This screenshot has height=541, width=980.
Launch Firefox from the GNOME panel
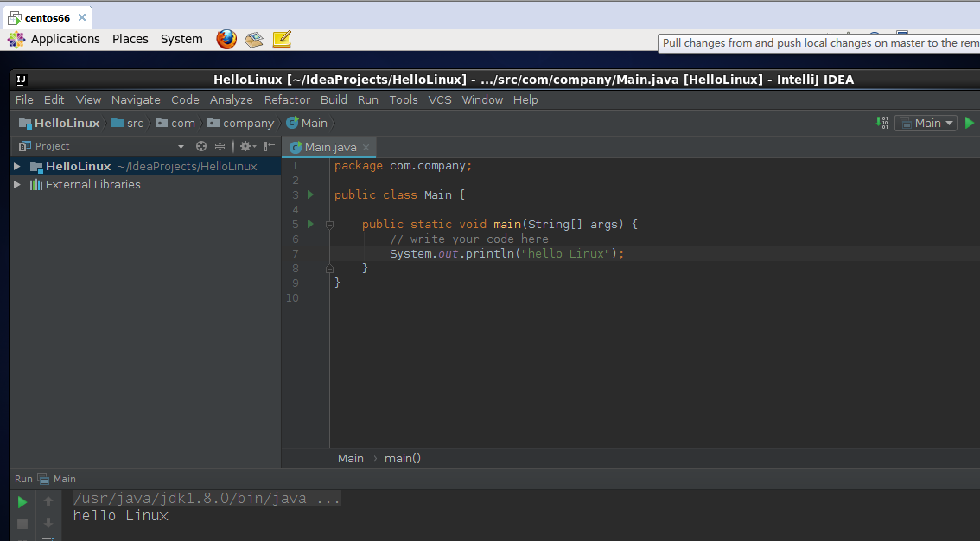pos(226,40)
